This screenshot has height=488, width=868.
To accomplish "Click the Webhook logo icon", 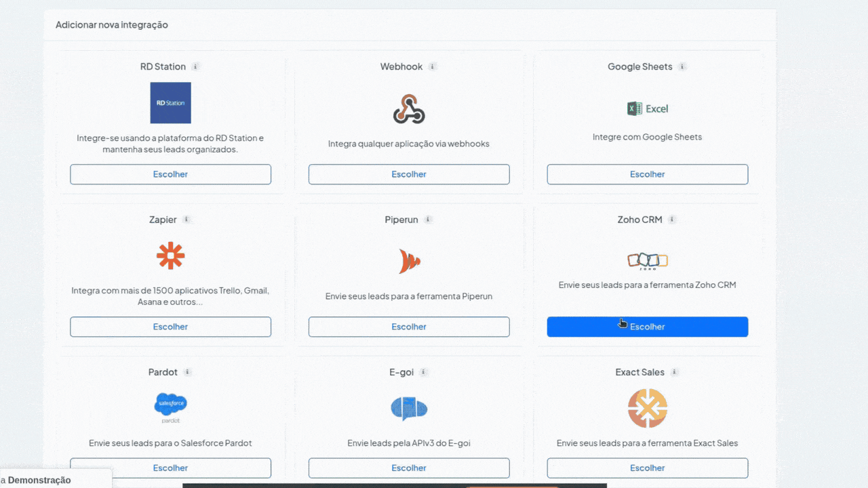I will (x=409, y=108).
